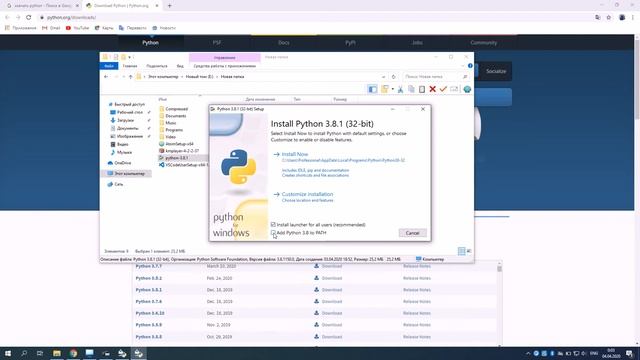This screenshot has width=640, height=360.
Task: Bookmark this page with the star icon
Action: (609, 18)
